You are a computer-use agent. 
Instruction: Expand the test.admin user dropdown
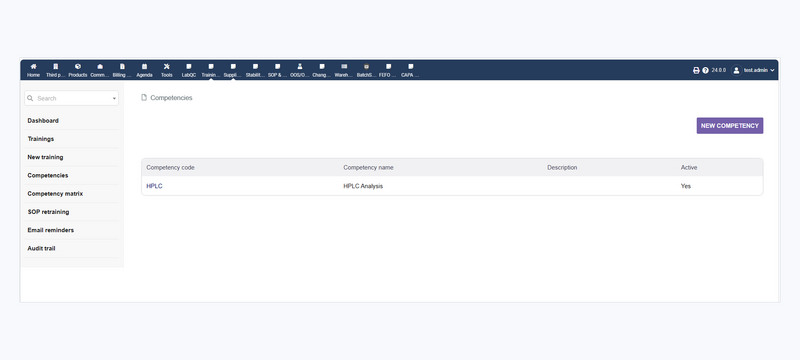coord(759,70)
